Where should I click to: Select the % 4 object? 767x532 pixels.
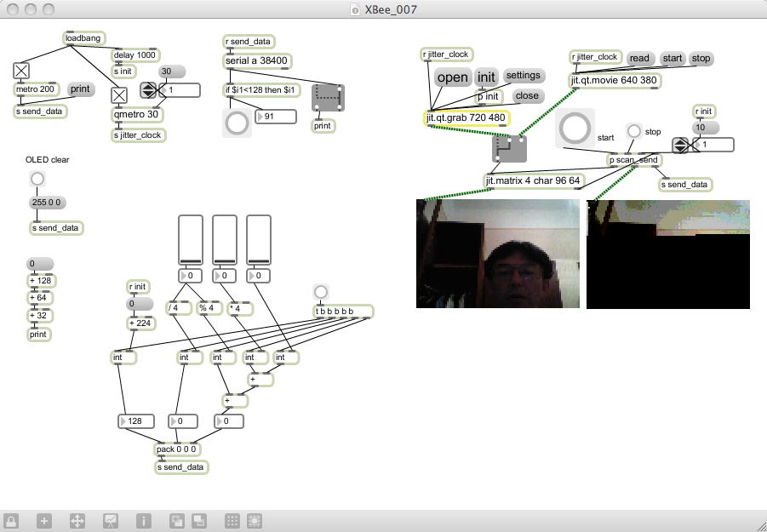pyautogui.click(x=208, y=308)
